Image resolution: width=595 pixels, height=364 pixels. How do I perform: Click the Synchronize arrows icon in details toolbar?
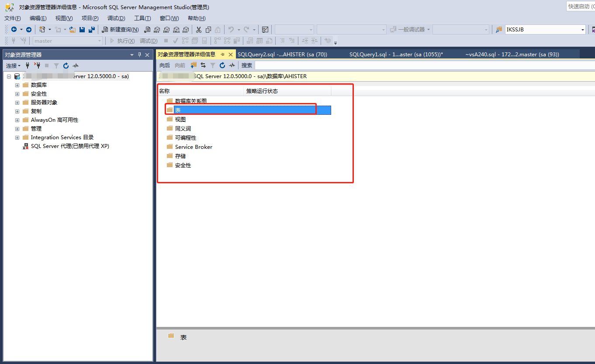click(203, 65)
